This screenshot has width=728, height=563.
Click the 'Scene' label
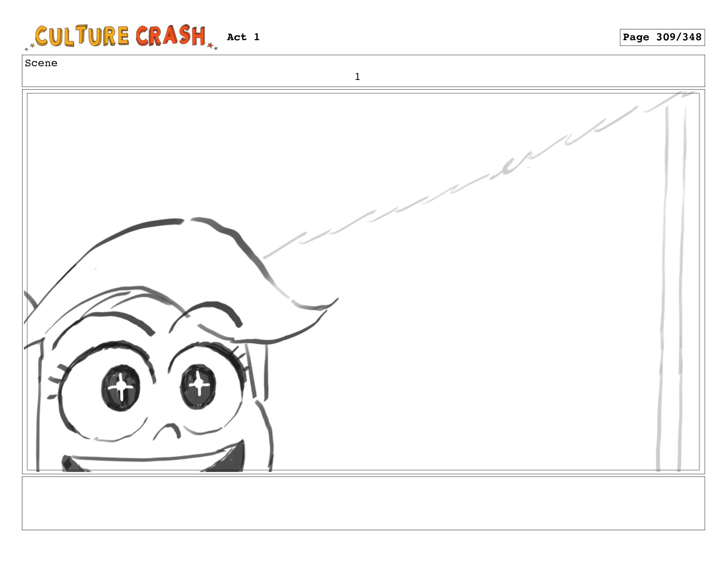(41, 63)
